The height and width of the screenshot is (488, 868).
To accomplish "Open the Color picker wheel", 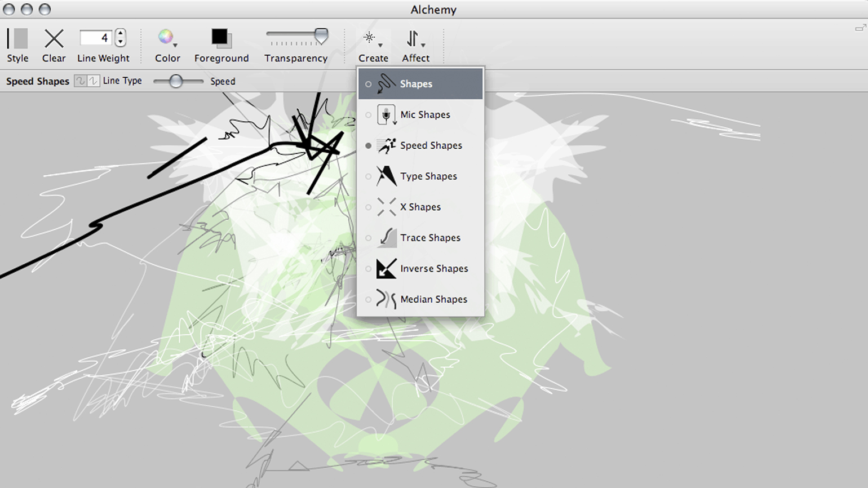I will tap(165, 37).
